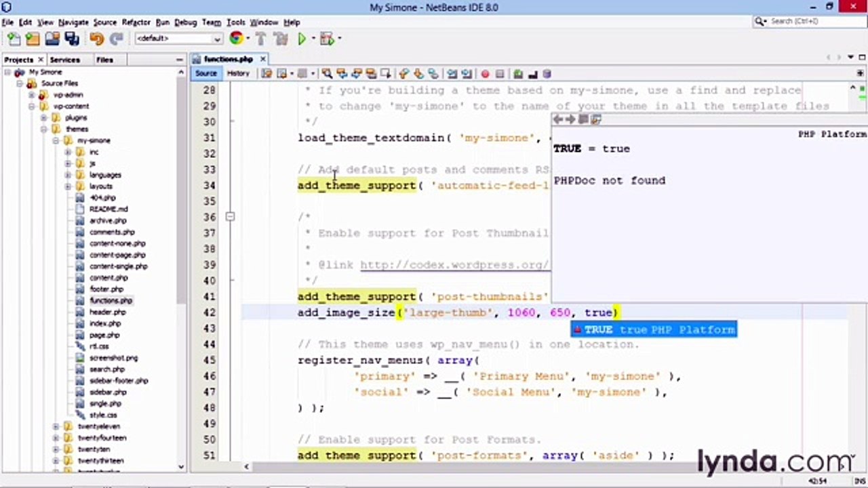Image resolution: width=868 pixels, height=488 pixels.
Task: Open the Team menu
Action: pos(212,22)
